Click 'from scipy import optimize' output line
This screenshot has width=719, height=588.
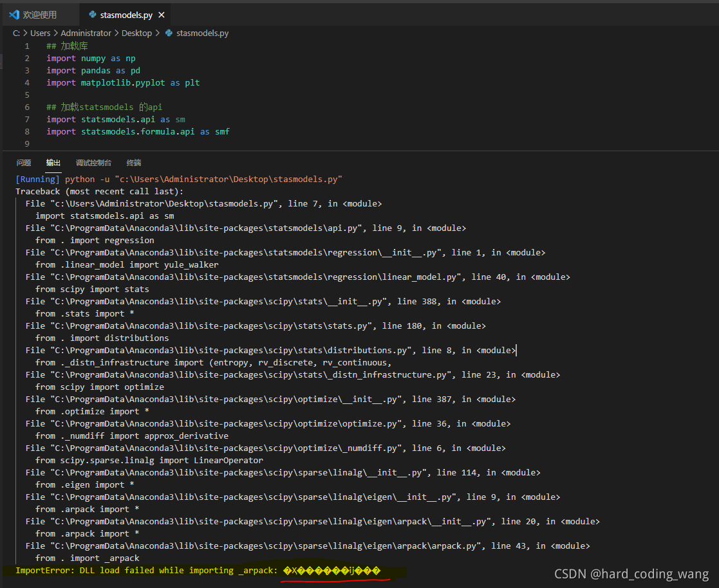pos(100,387)
